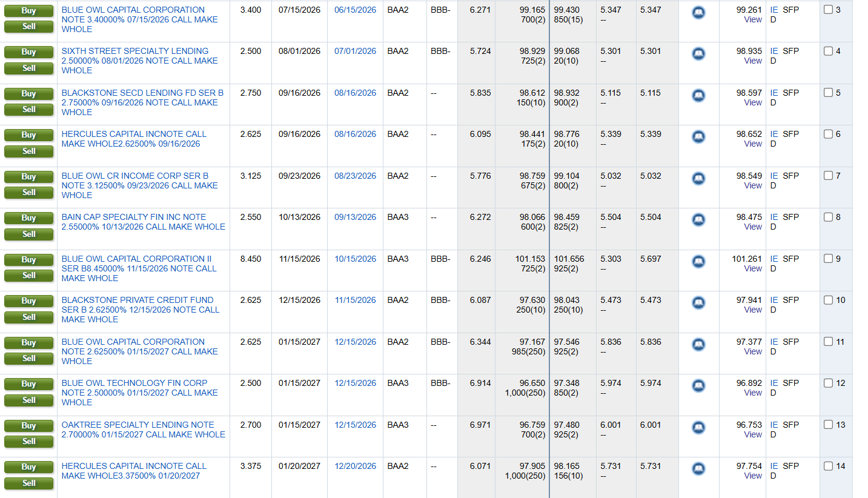The image size is (868, 498).
Task: Open the book icon for Bain Cap Specialty
Action: coord(698,219)
